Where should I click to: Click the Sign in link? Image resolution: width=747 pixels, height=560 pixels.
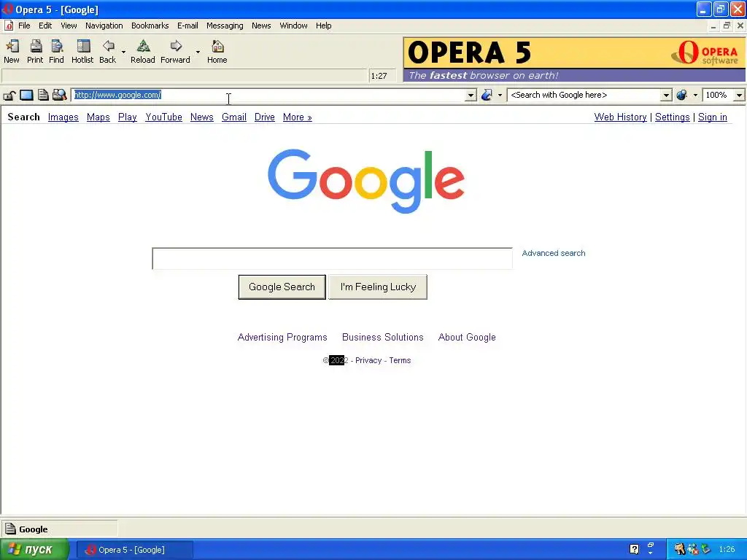pos(712,117)
